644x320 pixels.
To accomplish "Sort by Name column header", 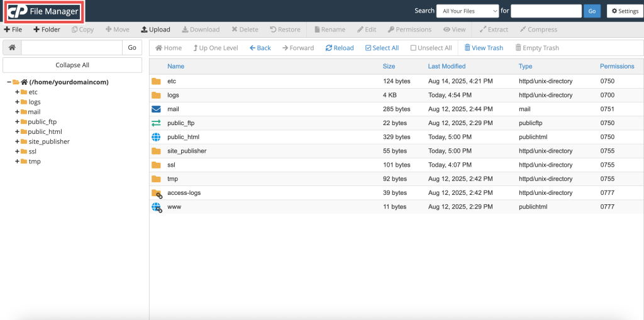I will click(176, 66).
